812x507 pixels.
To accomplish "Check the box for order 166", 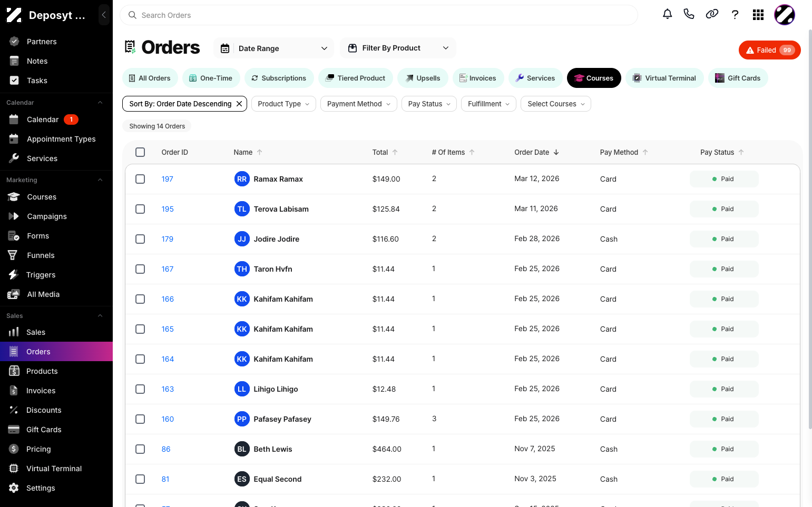I will (x=140, y=299).
